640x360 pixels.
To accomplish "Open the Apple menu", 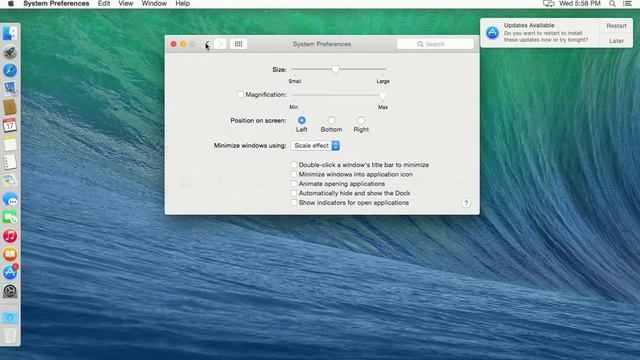I will pos(11,4).
